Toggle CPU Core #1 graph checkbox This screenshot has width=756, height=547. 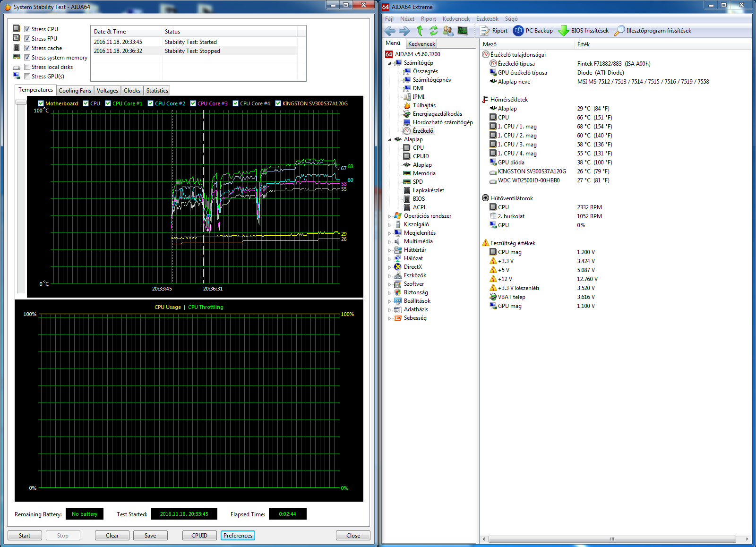click(x=108, y=103)
